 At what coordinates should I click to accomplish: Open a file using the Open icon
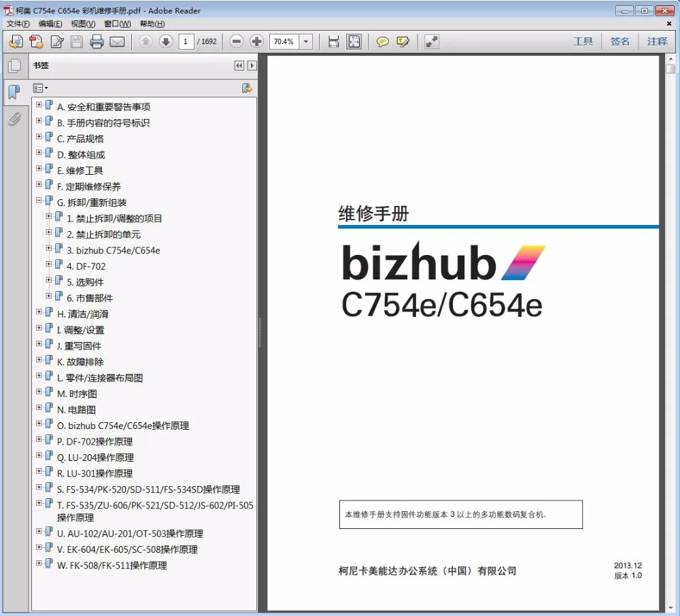tap(14, 41)
